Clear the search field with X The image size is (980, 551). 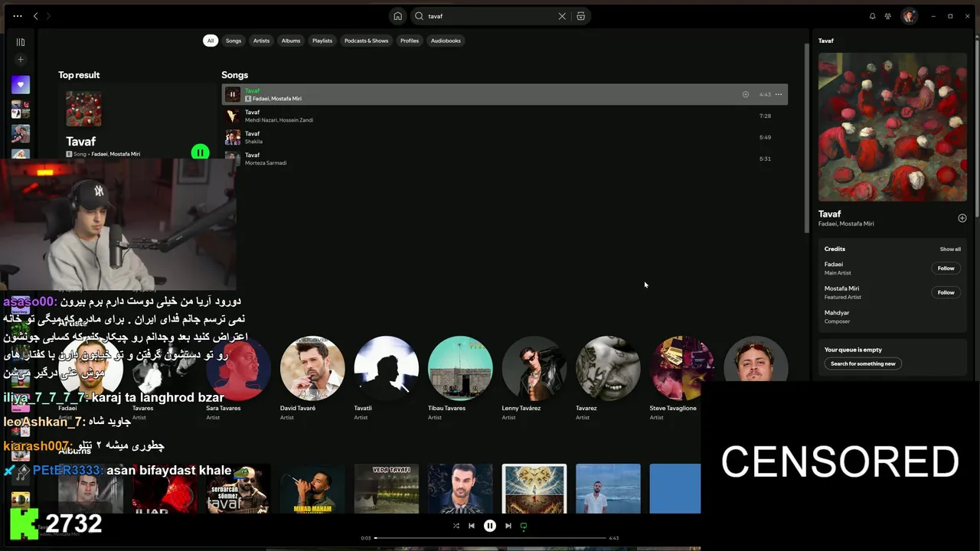pos(562,16)
